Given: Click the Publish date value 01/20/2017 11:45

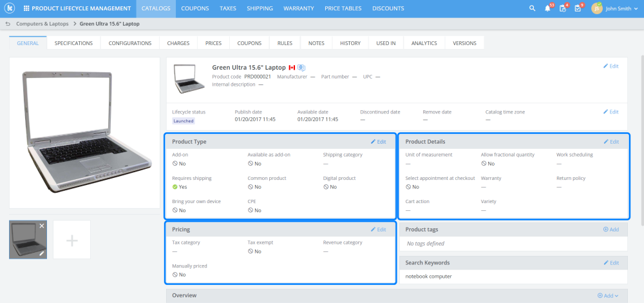Looking at the screenshot, I should pyautogui.click(x=255, y=119).
